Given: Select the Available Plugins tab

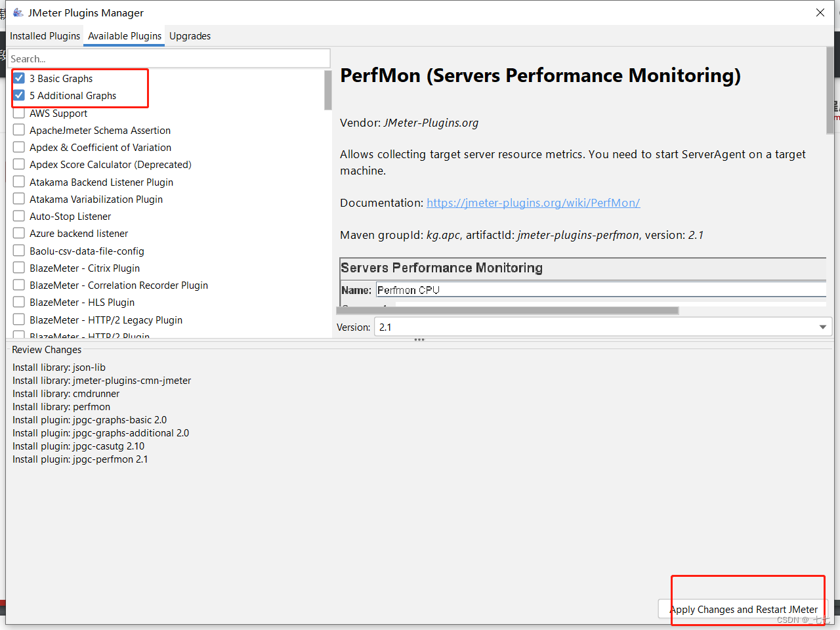Looking at the screenshot, I should click(125, 36).
